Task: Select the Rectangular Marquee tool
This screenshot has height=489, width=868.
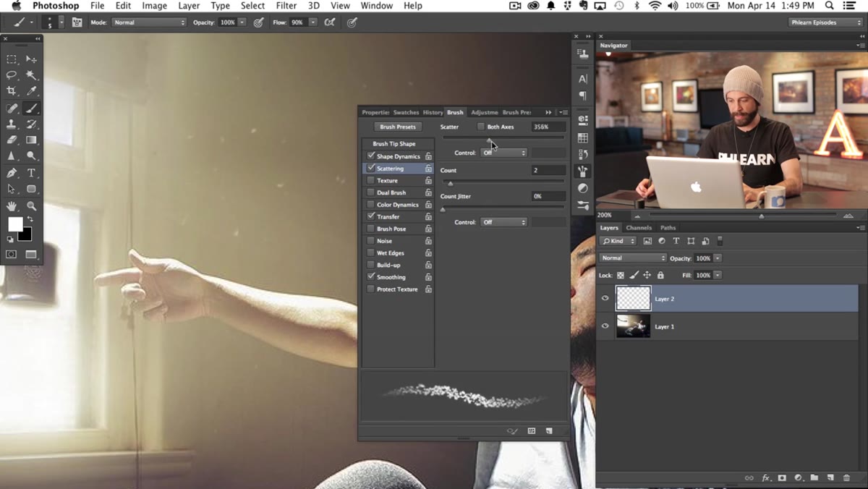Action: [12, 59]
